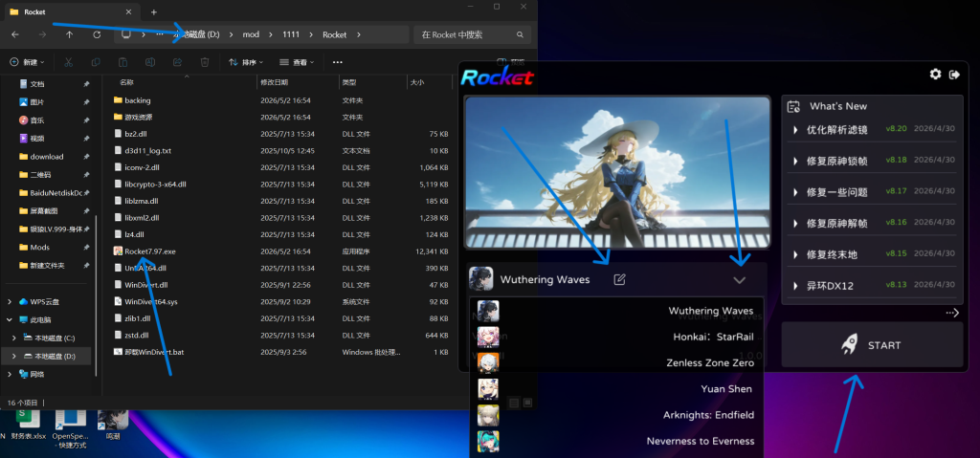Click the Copy icon in Explorer toolbar
The width and height of the screenshot is (980, 458).
[x=96, y=62]
